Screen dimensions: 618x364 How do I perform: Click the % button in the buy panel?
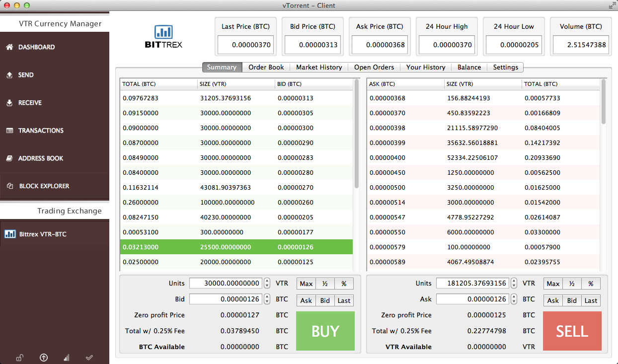[344, 284]
